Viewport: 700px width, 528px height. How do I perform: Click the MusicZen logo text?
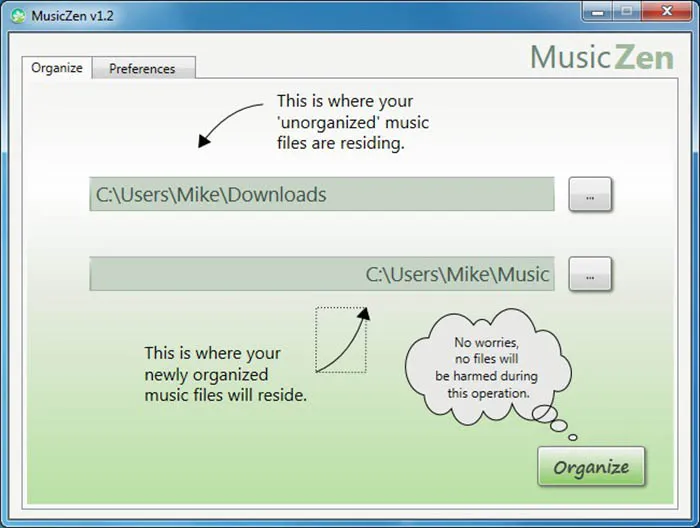click(602, 57)
